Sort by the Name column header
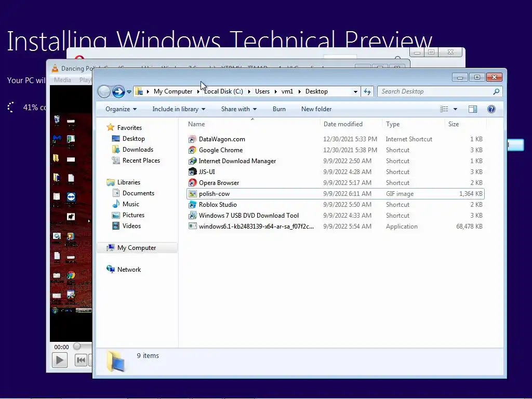This screenshot has width=532, height=399. point(253,124)
